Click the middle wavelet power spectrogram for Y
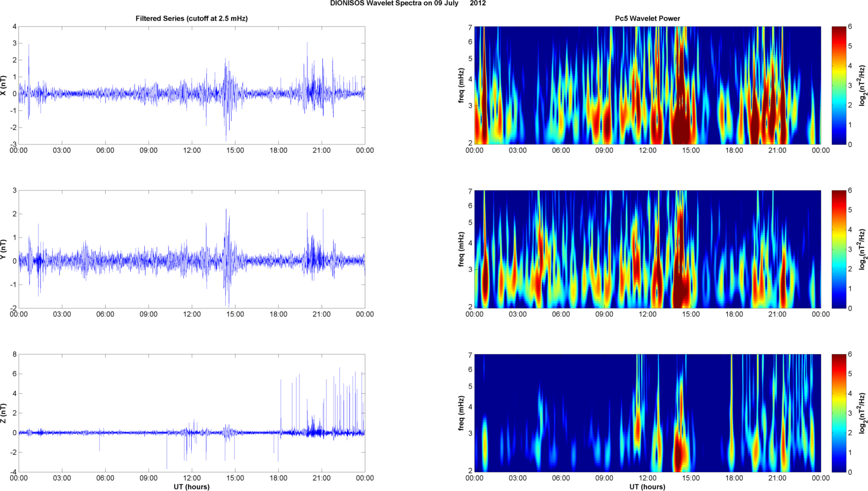 pos(647,249)
